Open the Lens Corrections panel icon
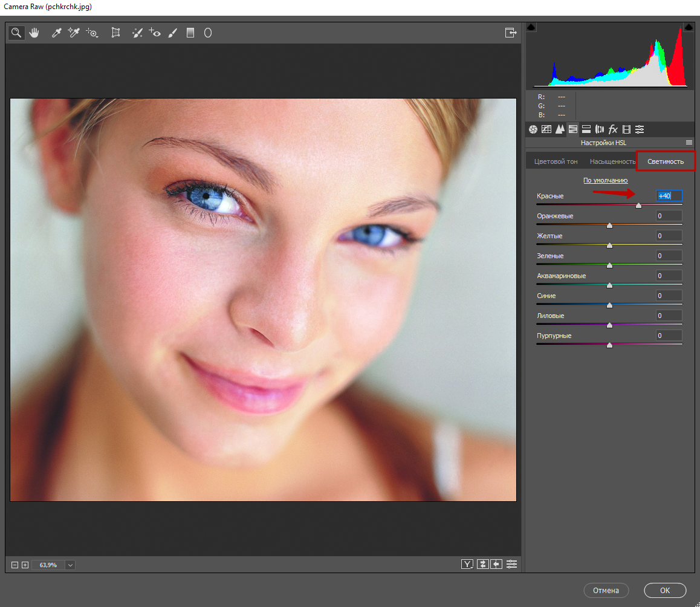The image size is (700, 607). pos(600,129)
